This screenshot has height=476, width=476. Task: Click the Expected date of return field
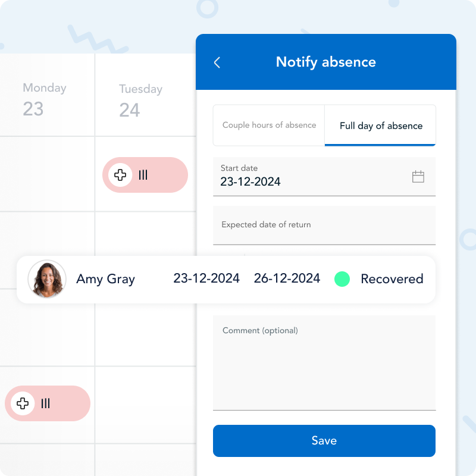[324, 225]
